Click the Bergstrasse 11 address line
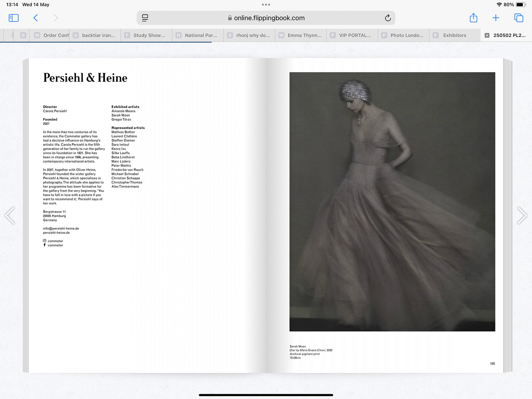532x399 pixels. (x=54, y=212)
